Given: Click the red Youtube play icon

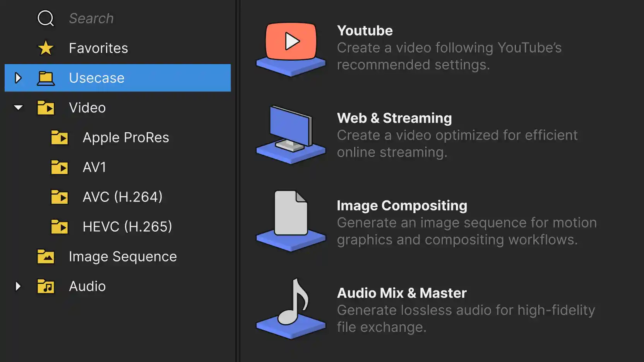Looking at the screenshot, I should [291, 48].
